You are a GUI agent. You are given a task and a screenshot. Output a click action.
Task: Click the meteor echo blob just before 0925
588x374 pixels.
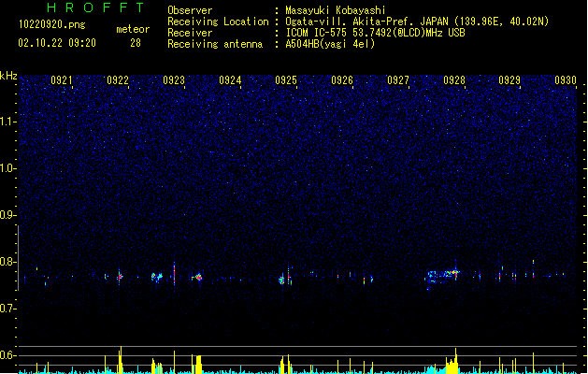pos(281,280)
